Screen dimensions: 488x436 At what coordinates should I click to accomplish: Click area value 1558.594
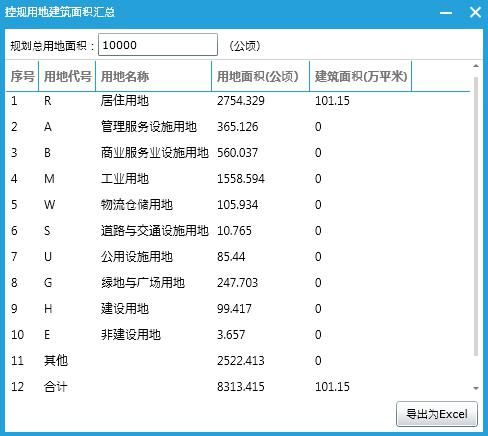point(241,179)
